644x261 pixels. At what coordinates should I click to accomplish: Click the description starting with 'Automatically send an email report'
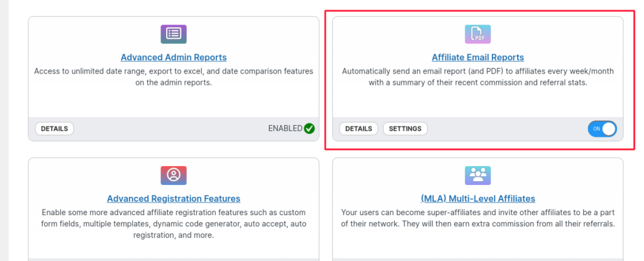pos(478,77)
